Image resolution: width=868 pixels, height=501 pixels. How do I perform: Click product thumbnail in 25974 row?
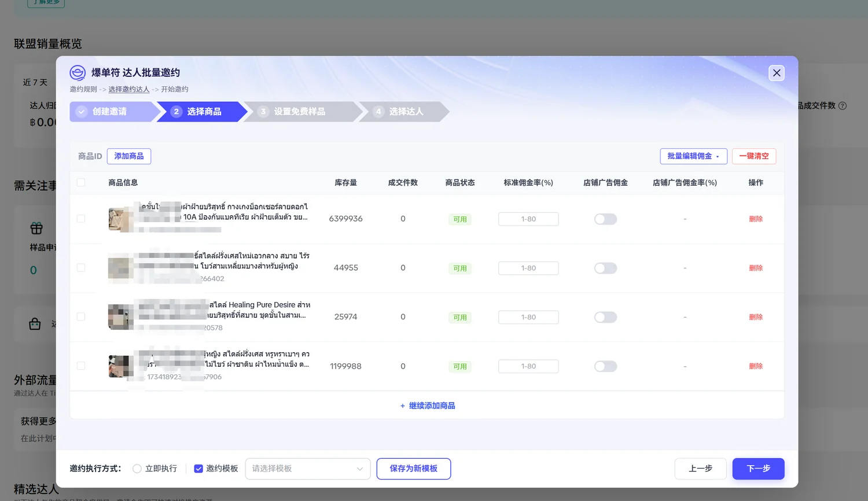[120, 318]
